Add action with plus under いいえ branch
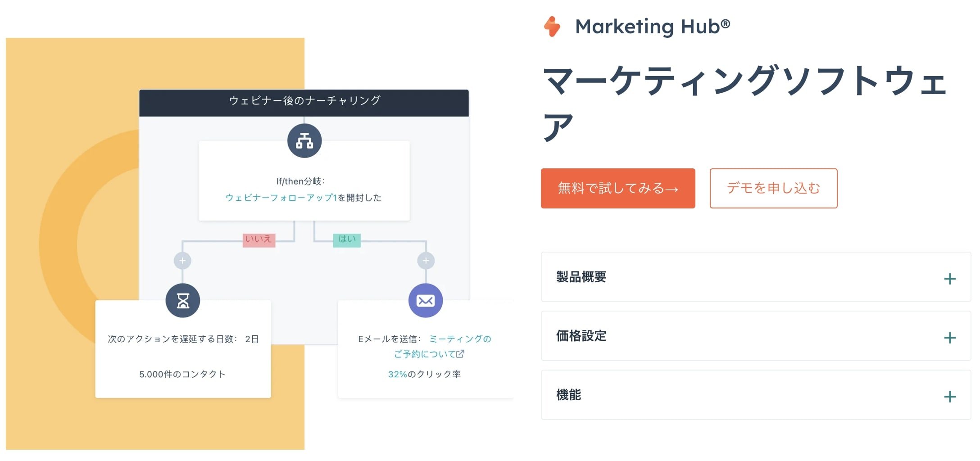 click(x=182, y=261)
